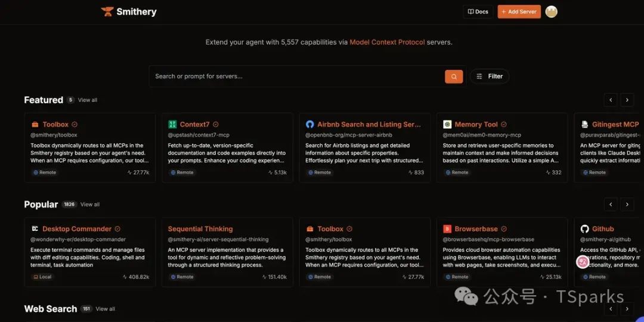Click the Popular Toolbox briefcase icon
Screen dimensions: 644x322
309,229
